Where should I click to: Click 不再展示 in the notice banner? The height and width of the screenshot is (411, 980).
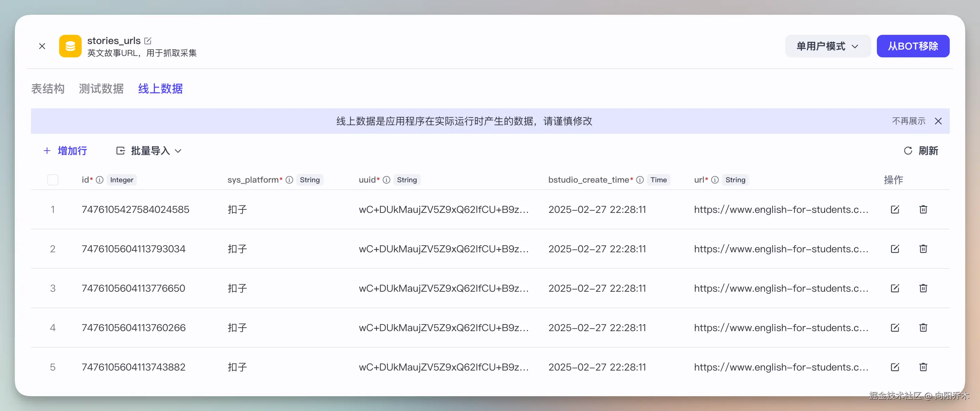click(x=909, y=121)
